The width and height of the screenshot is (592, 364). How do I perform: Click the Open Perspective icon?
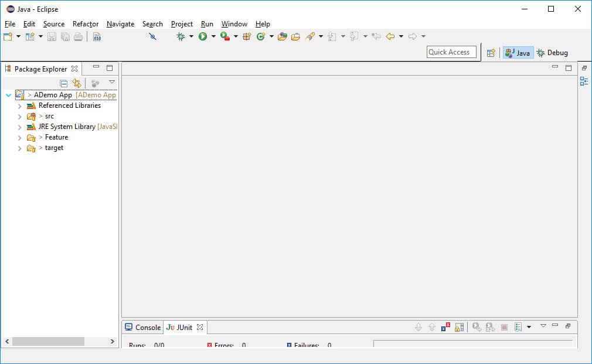(x=491, y=53)
